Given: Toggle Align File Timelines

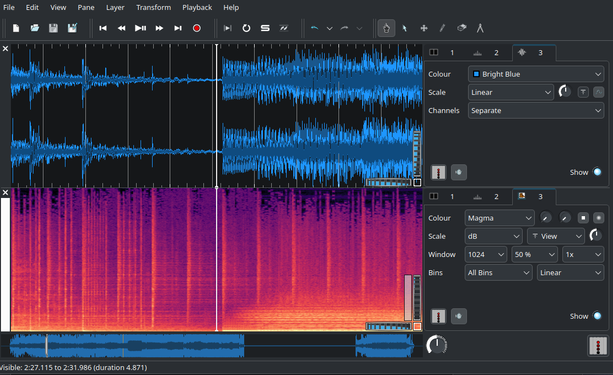Looking at the screenshot, I should pyautogui.click(x=284, y=28).
